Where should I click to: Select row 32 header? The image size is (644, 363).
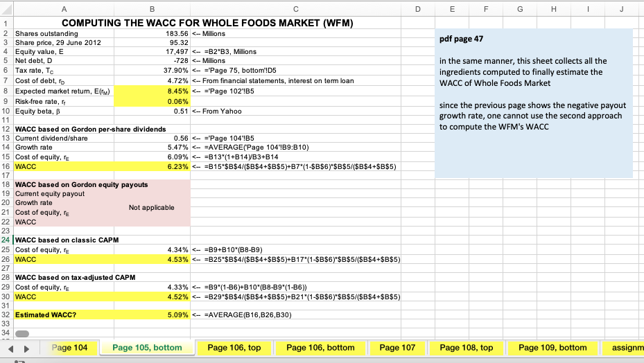[6, 315]
